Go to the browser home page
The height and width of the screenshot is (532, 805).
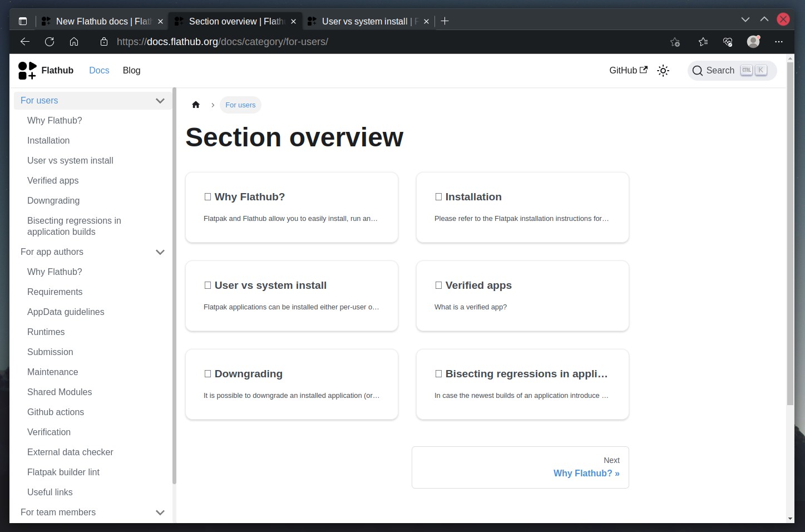pos(74,42)
